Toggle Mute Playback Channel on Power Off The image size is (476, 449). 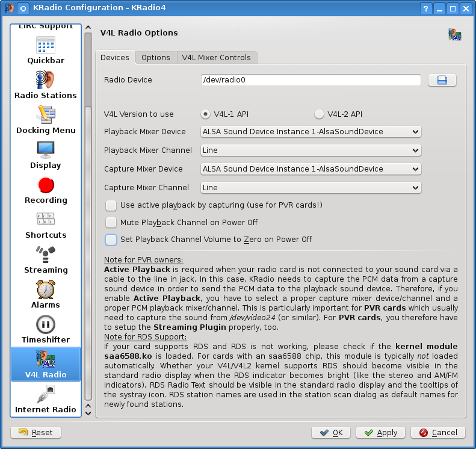pos(111,223)
